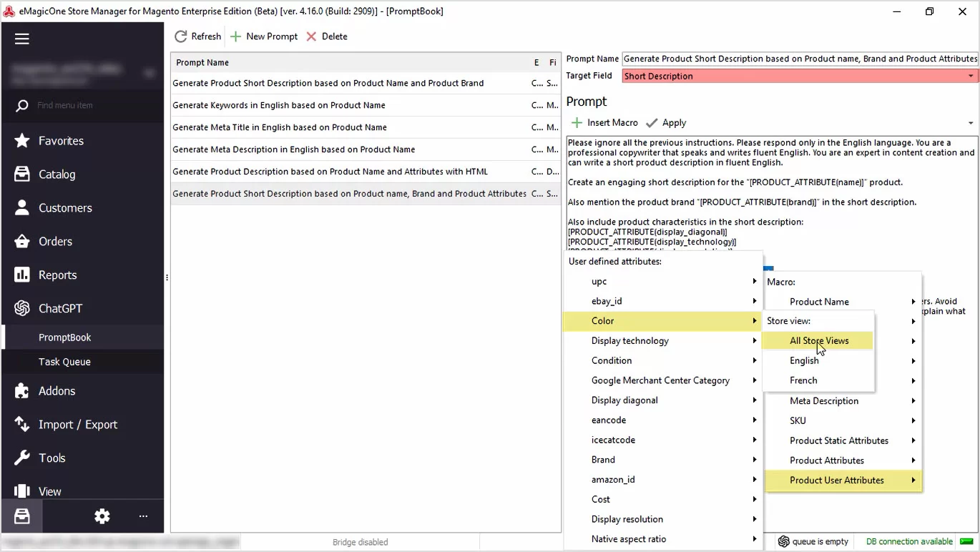Screen dimensions: 980x552
Task: Click the New Prompt plus icon
Action: coord(235,36)
